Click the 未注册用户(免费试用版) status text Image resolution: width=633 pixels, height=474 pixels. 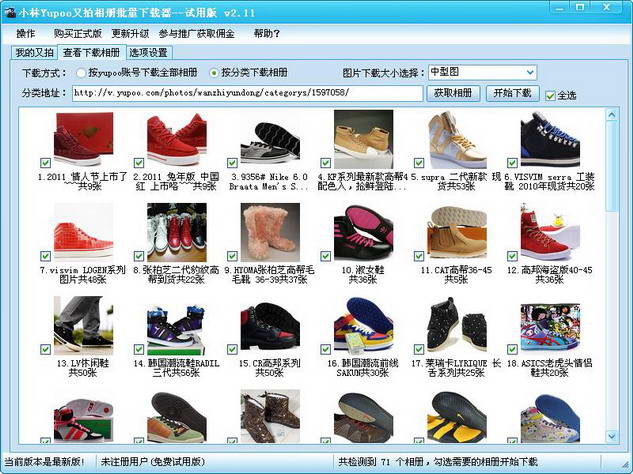click(153, 461)
